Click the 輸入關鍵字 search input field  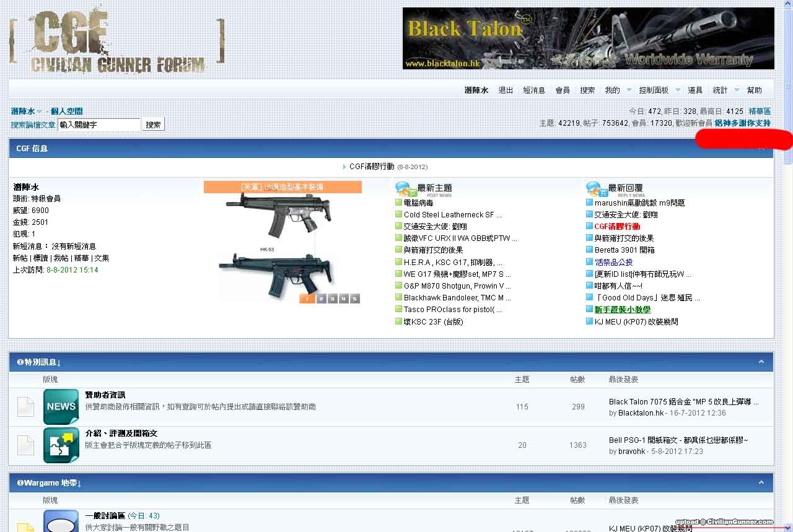coord(99,125)
